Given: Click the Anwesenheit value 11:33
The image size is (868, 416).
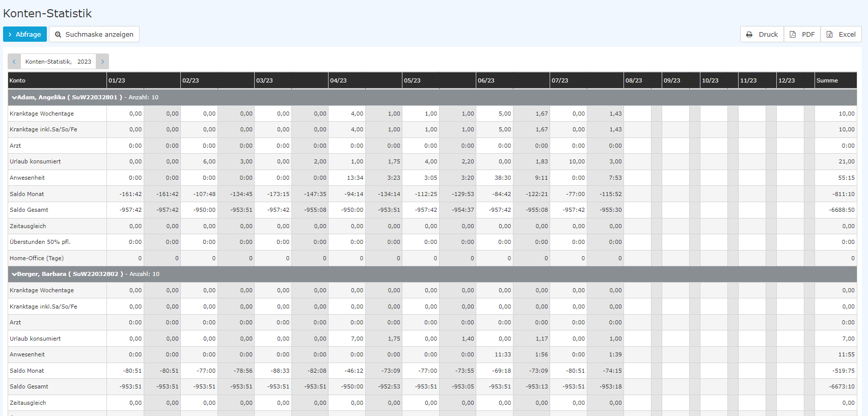Looking at the screenshot, I should pos(503,354).
